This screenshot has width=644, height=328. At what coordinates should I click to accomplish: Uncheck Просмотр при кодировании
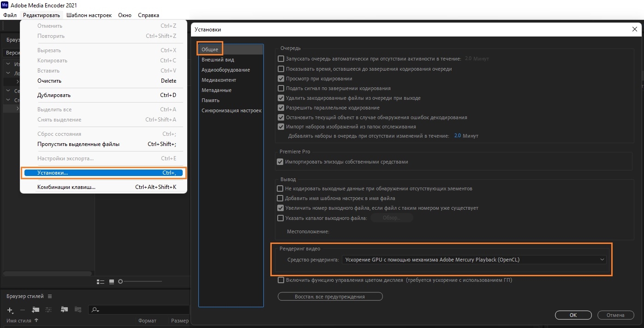coord(280,79)
